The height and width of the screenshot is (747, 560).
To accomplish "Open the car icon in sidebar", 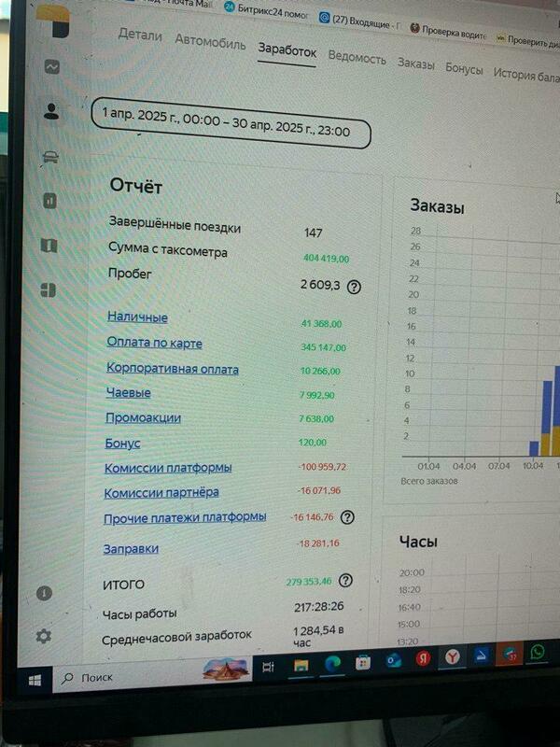I will click(50, 156).
